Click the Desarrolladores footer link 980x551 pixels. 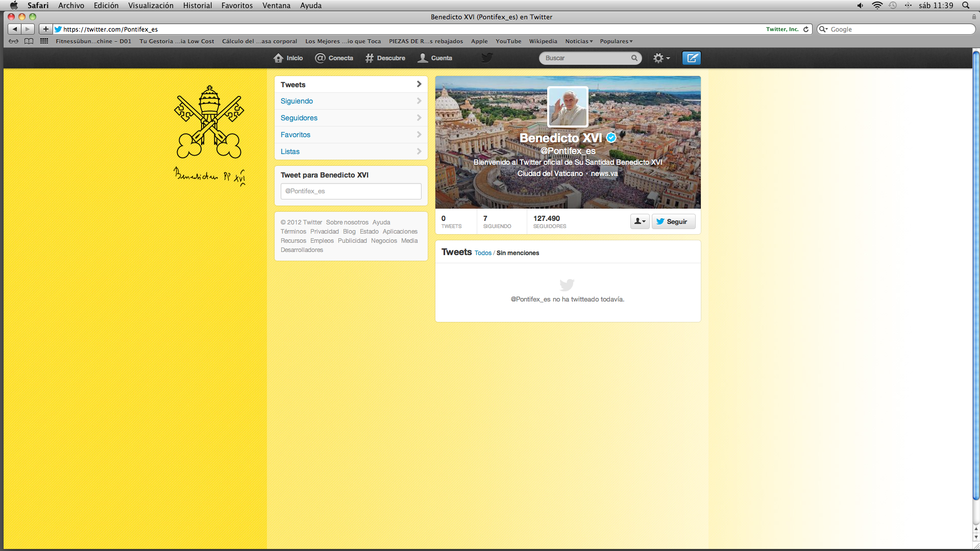(302, 250)
